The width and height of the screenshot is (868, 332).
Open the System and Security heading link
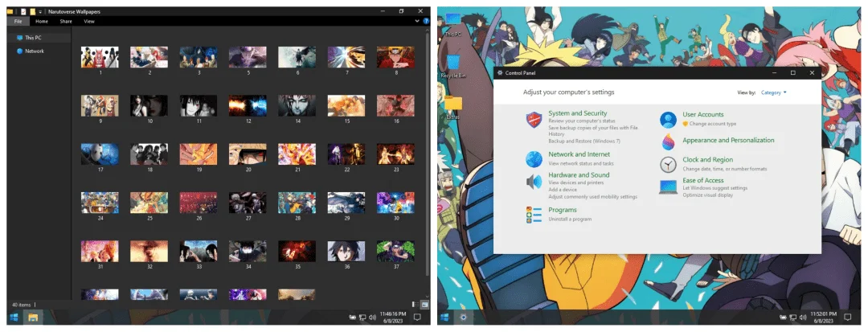[x=577, y=113]
